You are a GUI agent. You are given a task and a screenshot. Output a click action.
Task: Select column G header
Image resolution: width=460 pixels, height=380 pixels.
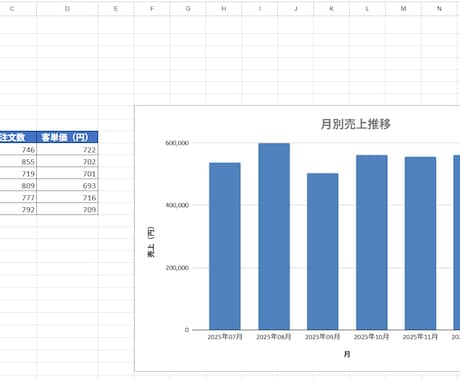point(188,8)
